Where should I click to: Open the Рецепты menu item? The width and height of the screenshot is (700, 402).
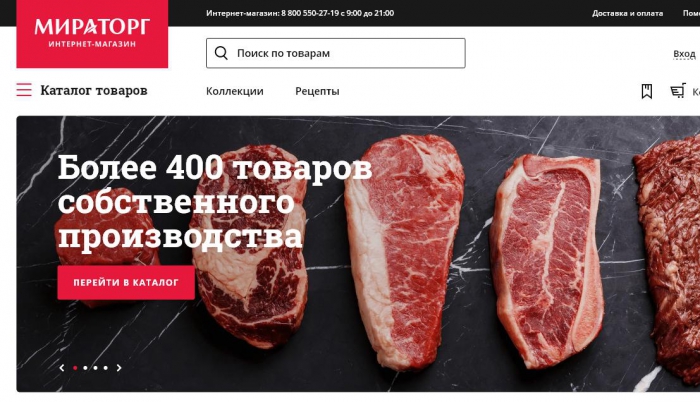pos(317,91)
